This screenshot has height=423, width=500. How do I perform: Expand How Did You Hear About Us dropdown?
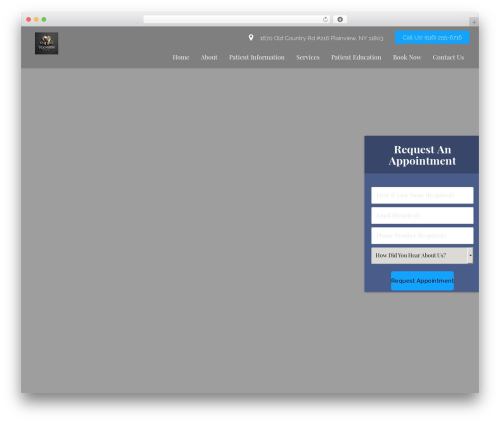pyautogui.click(x=422, y=256)
